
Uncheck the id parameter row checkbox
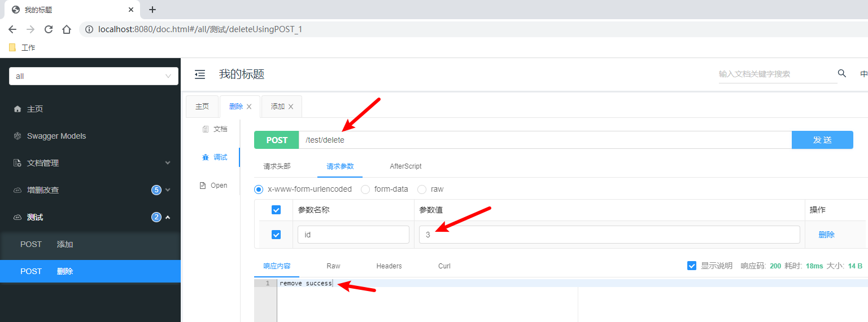[276, 235]
